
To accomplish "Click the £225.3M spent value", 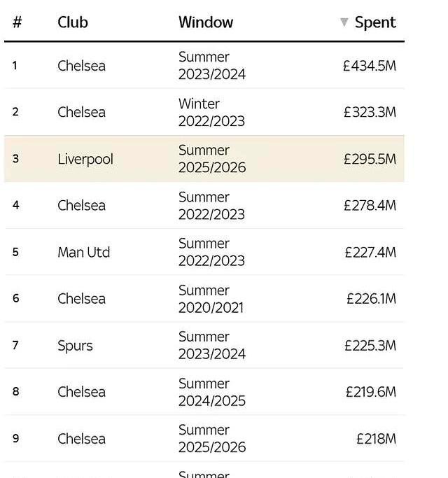I will (370, 346).
